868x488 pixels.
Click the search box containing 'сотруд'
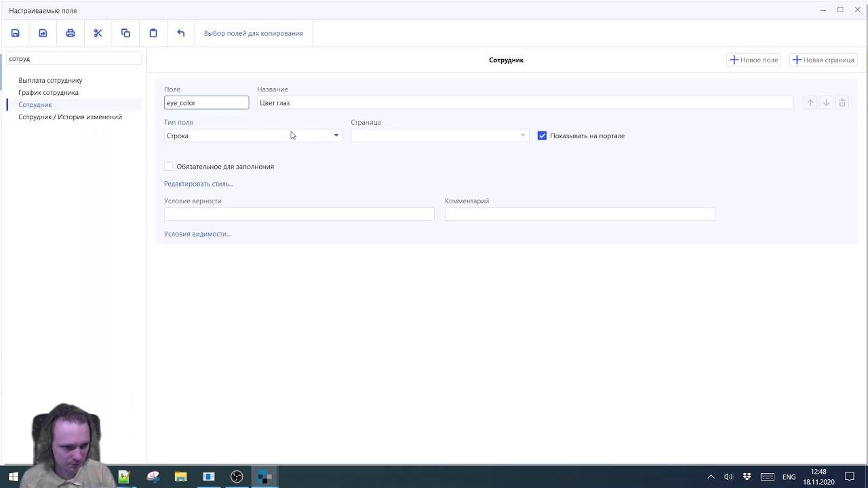[74, 59]
